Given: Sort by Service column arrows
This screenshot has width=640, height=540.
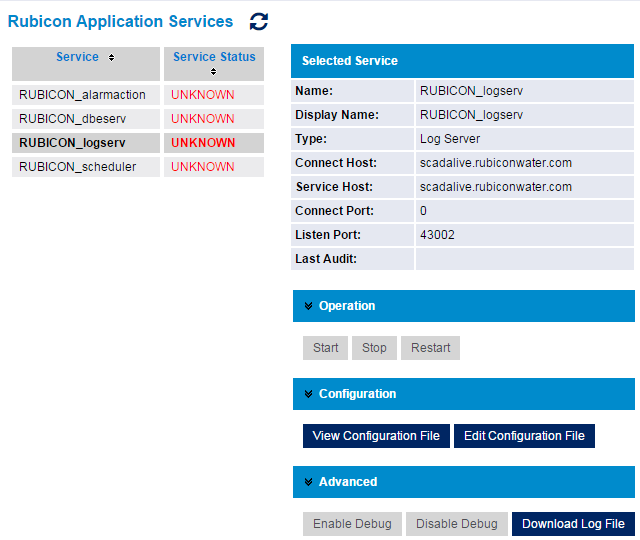Looking at the screenshot, I should tap(111, 58).
